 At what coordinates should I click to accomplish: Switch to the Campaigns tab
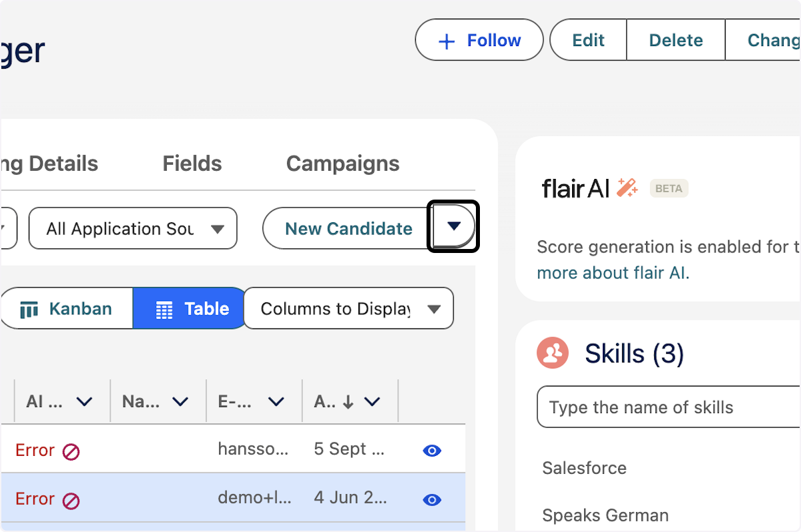point(342,164)
